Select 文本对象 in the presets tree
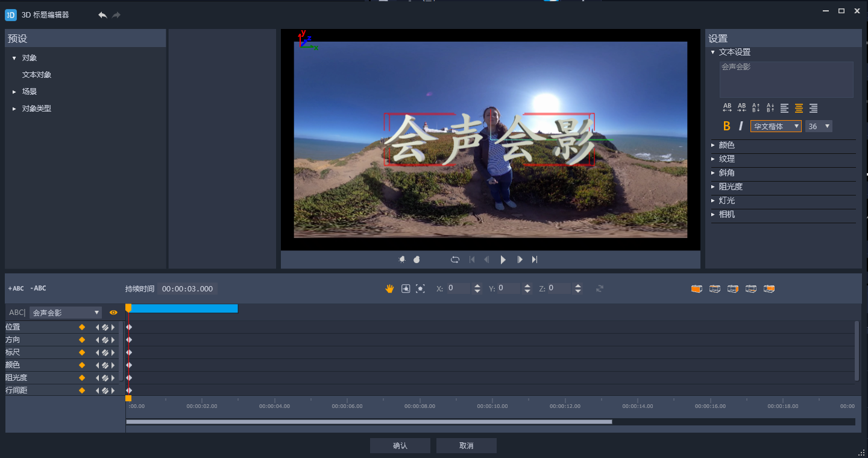The width and height of the screenshot is (868, 458). pos(37,75)
